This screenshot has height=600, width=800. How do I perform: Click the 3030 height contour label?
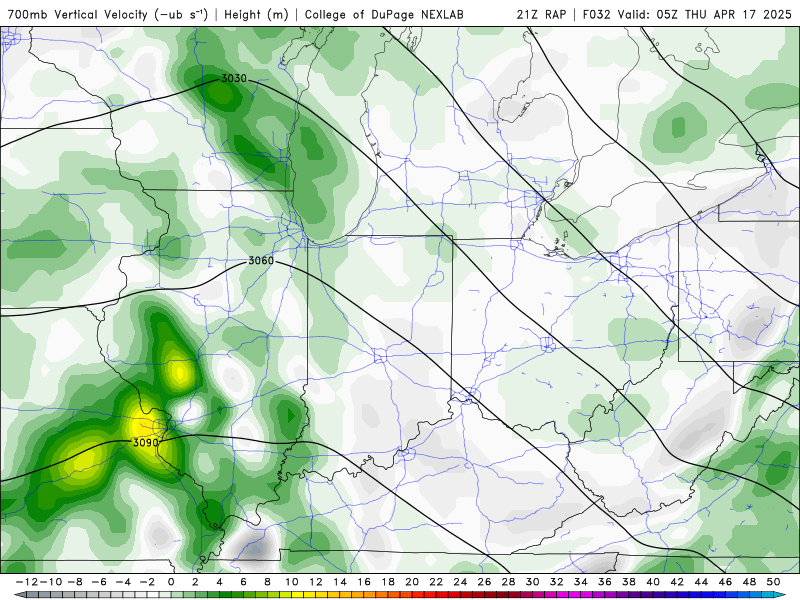[x=234, y=79]
